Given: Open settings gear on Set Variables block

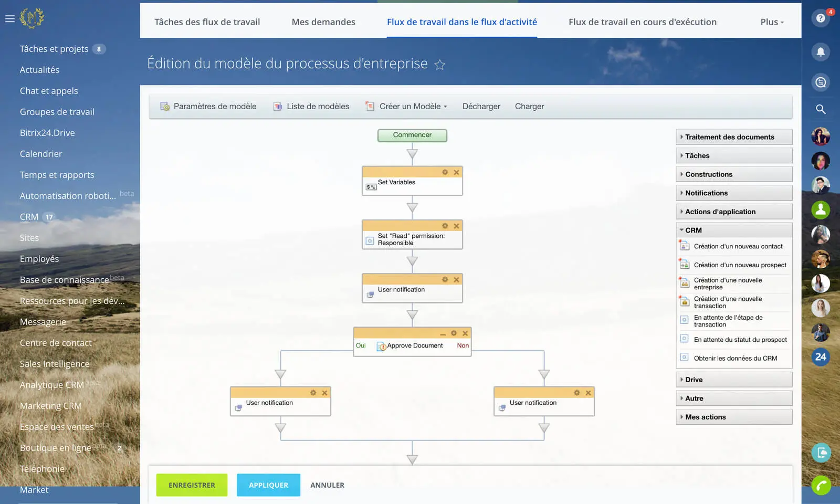Looking at the screenshot, I should 445,172.
